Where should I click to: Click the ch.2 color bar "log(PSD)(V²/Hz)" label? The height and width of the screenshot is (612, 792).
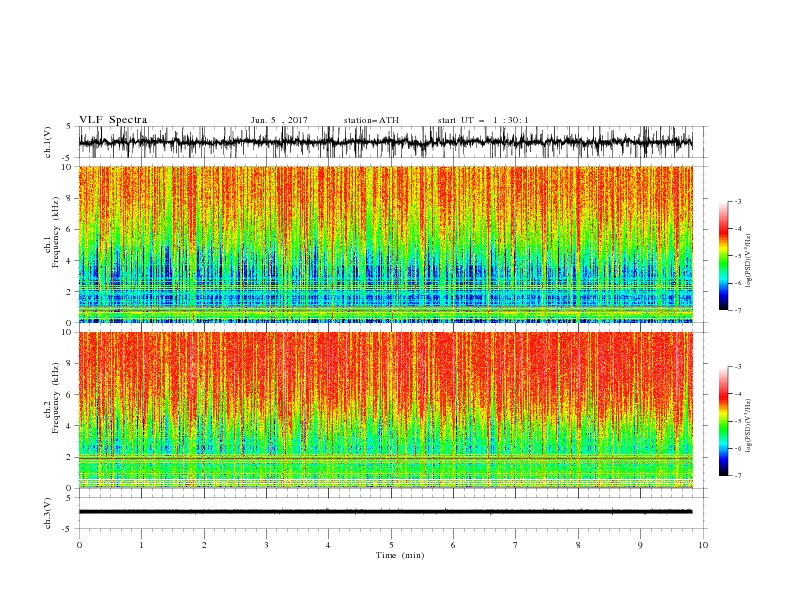tap(749, 426)
